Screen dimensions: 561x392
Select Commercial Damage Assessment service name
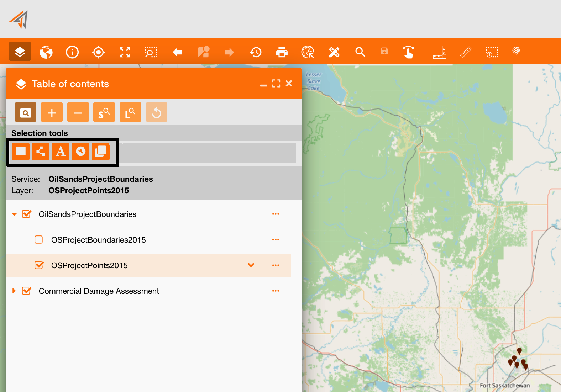[99, 291]
